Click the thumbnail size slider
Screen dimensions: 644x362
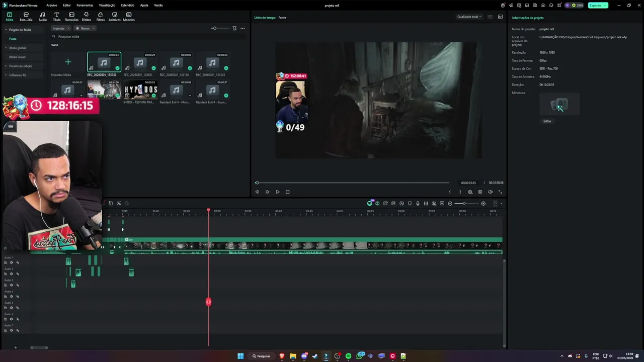coord(220,28)
